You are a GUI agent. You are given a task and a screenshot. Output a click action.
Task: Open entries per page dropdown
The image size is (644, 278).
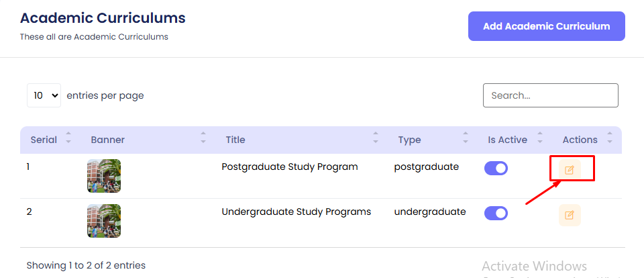44,95
